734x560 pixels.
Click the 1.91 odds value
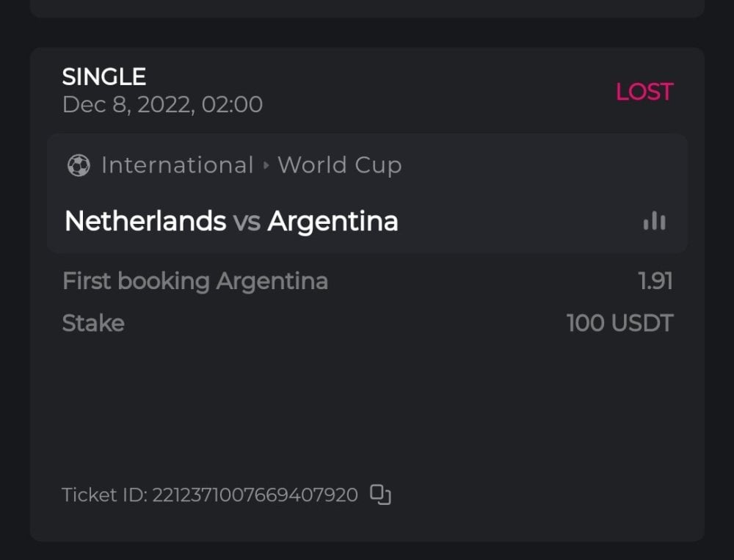(x=655, y=281)
